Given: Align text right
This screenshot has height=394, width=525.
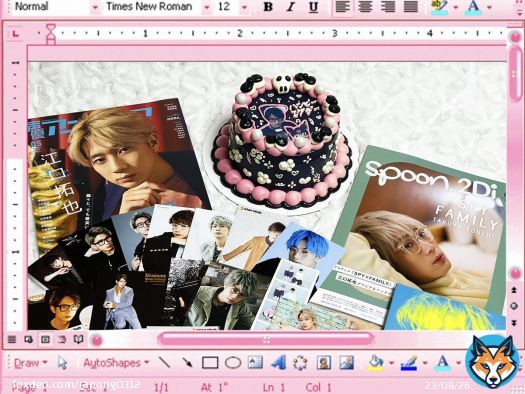Looking at the screenshot, I should [x=388, y=7].
